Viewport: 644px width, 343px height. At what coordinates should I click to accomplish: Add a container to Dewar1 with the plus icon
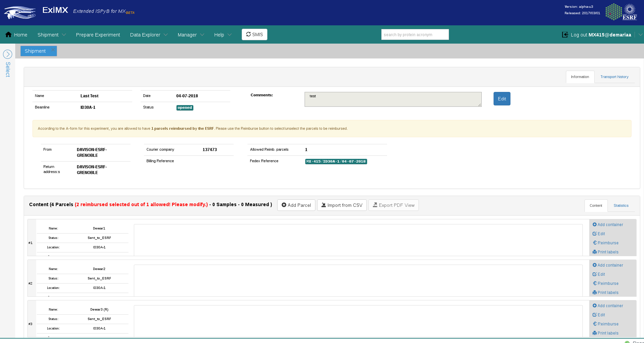pos(594,224)
